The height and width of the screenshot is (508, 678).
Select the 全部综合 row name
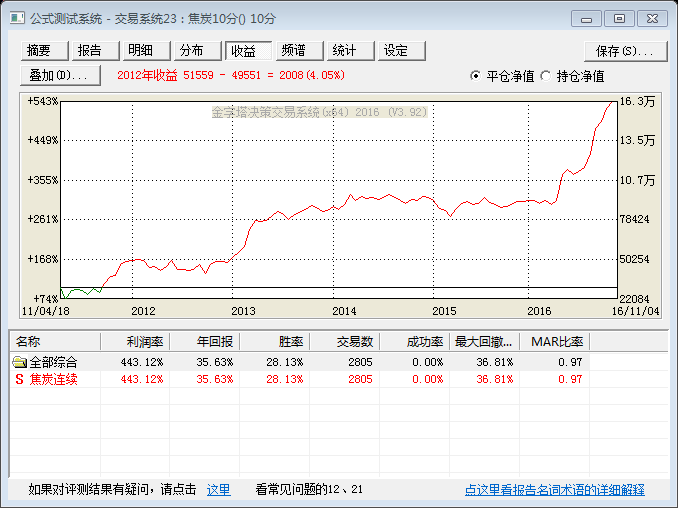(53, 362)
